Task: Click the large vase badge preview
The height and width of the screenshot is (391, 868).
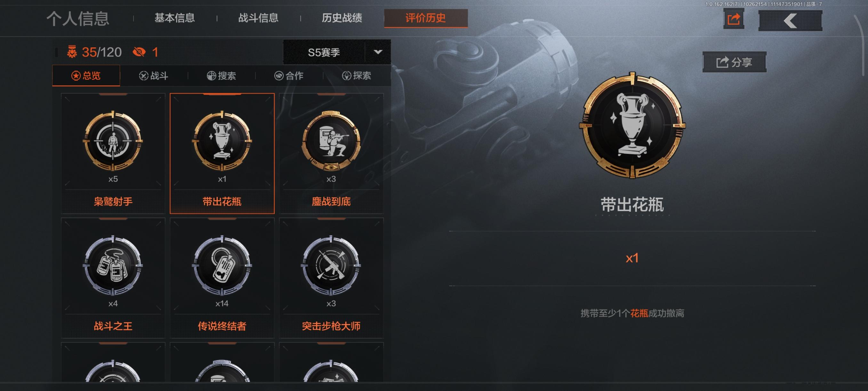Action: (x=632, y=125)
